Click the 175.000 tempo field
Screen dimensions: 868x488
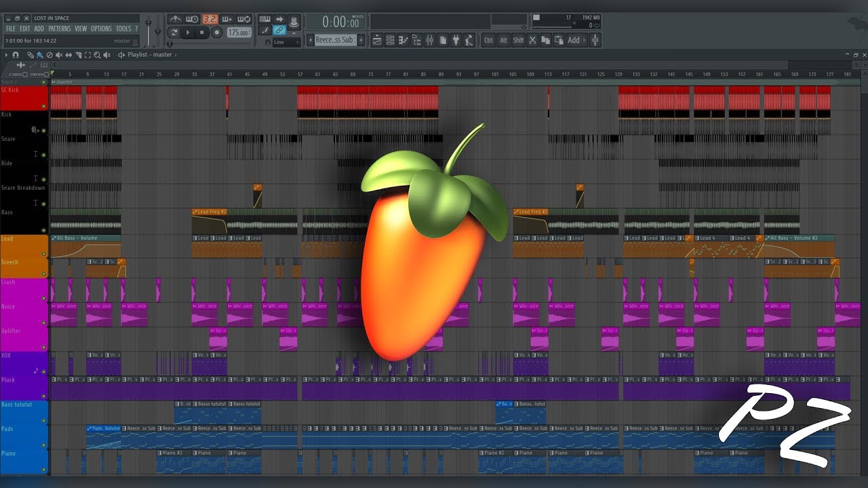click(x=238, y=32)
